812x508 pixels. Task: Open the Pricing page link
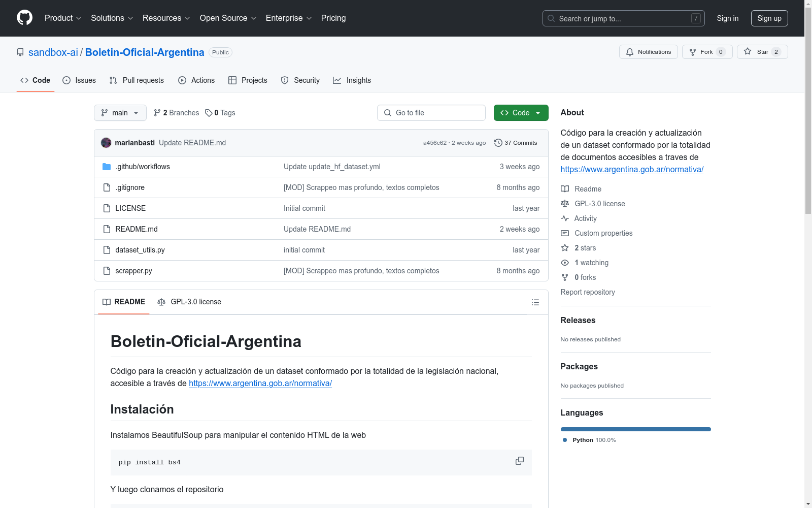tap(333, 18)
